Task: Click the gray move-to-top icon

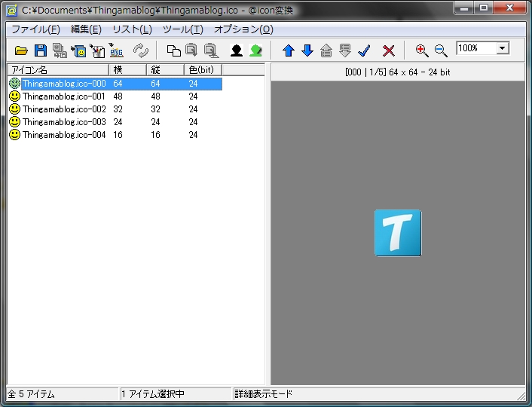Action: (326, 50)
